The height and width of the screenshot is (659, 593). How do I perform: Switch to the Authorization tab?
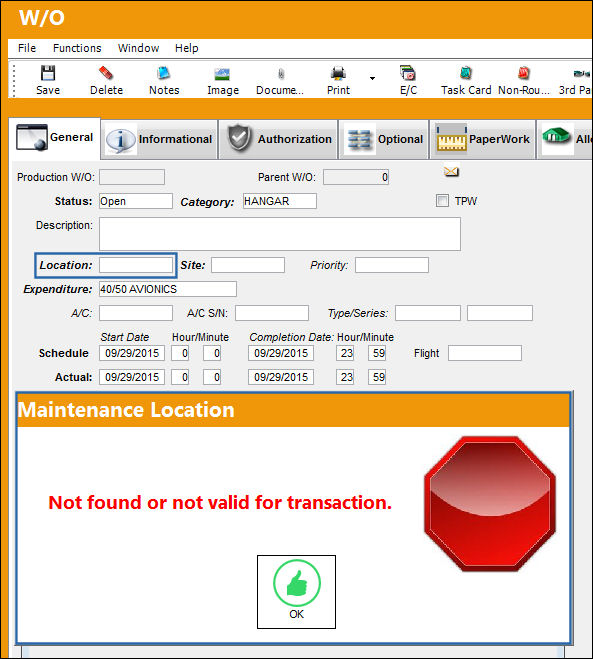coord(279,139)
